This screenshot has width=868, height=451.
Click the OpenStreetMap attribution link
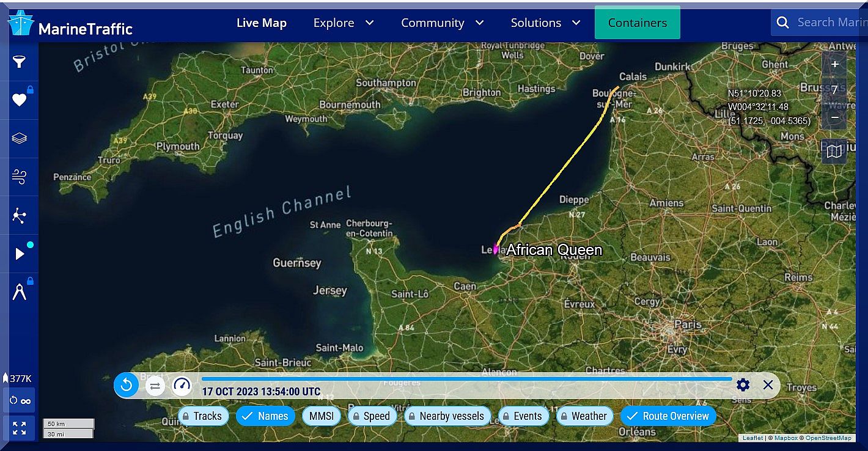click(828, 438)
